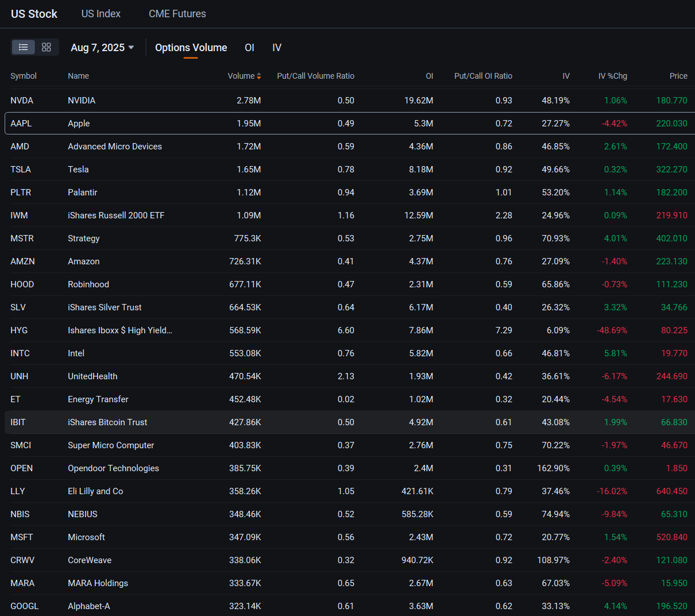Switch to the OI view tab

[x=249, y=48]
